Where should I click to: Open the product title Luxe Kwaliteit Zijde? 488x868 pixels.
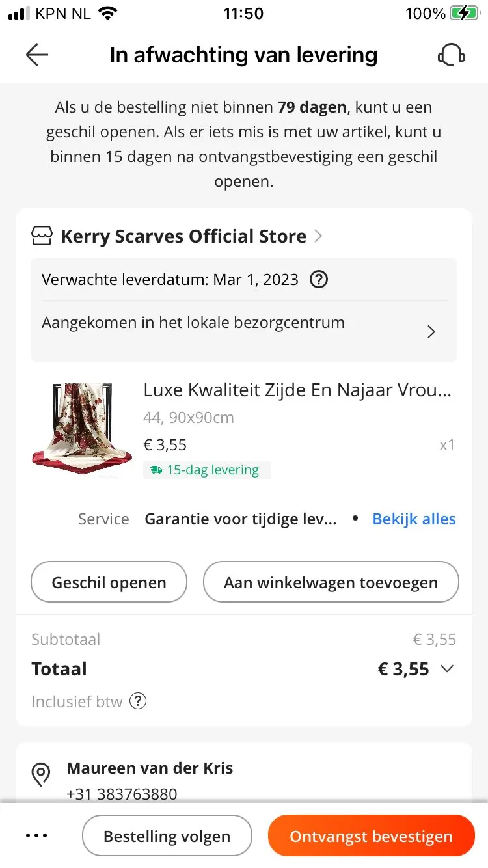coord(297,390)
